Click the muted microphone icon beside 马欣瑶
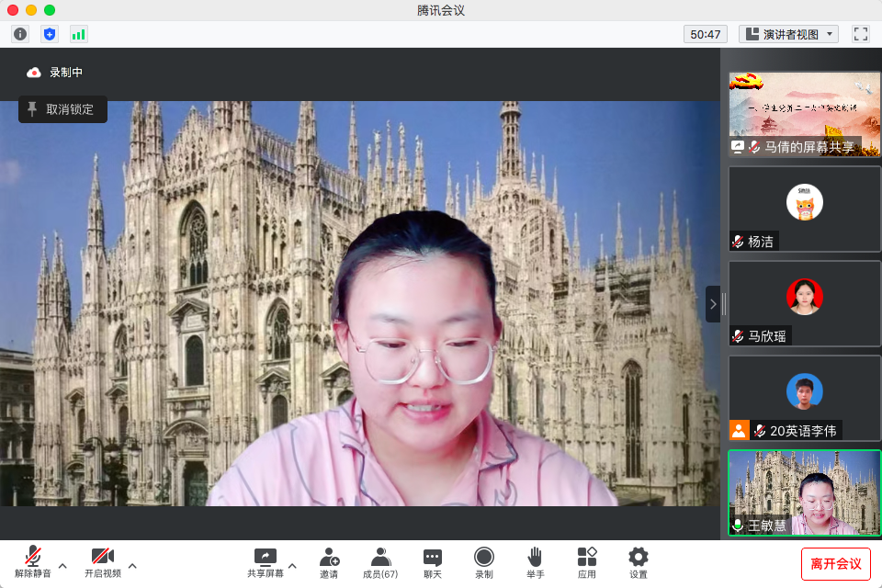 (x=738, y=336)
